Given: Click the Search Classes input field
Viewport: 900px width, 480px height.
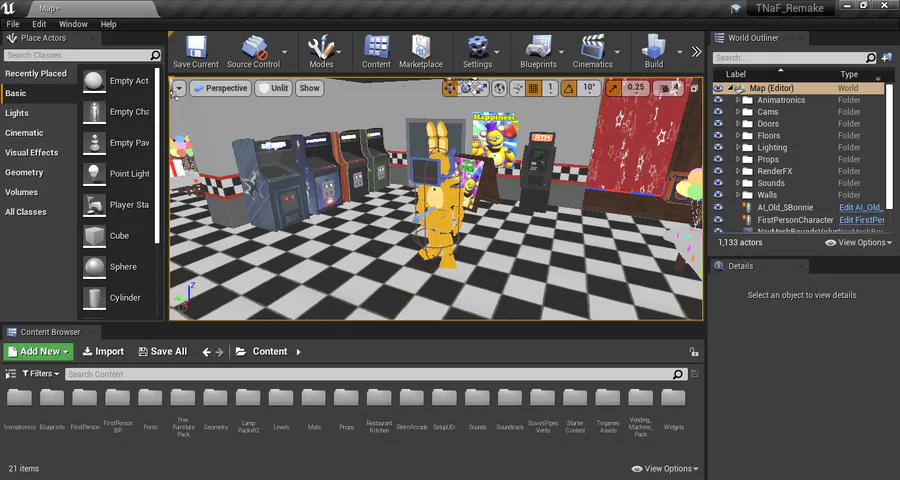Looking at the screenshot, I should pos(83,55).
